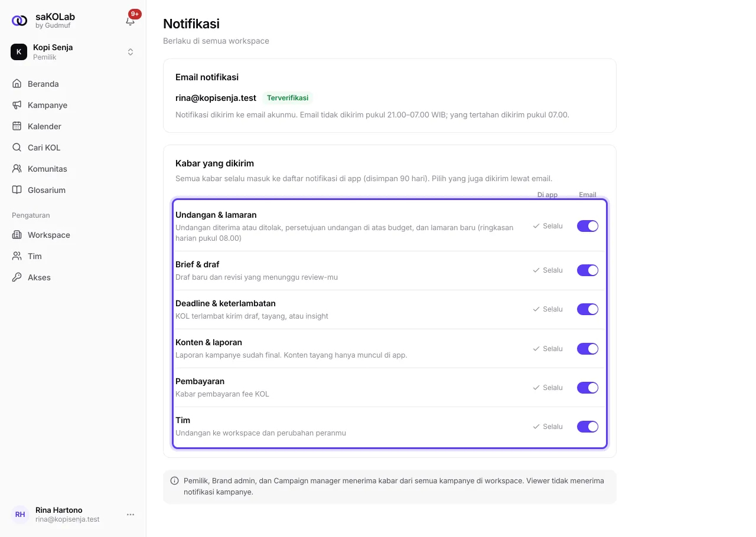
Task: Click the Email notifikasi card title
Action: click(207, 77)
